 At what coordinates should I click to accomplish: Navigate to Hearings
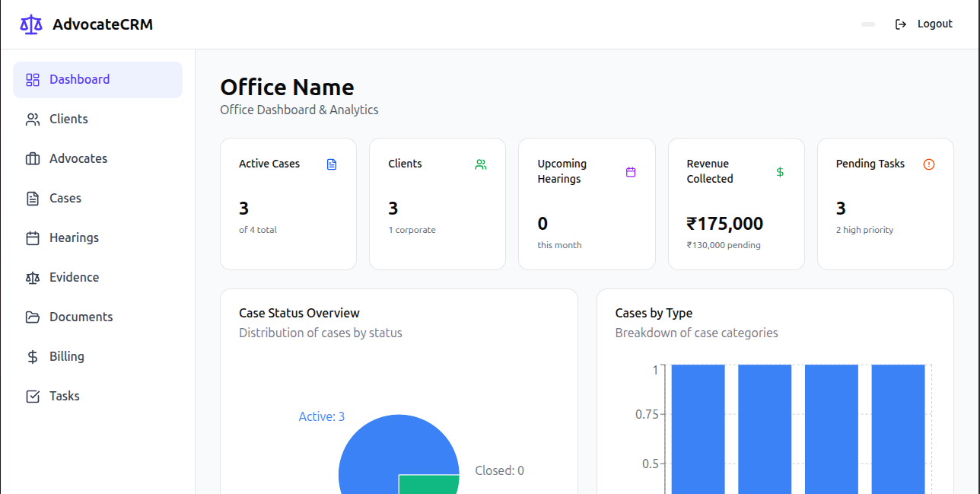(x=97, y=238)
